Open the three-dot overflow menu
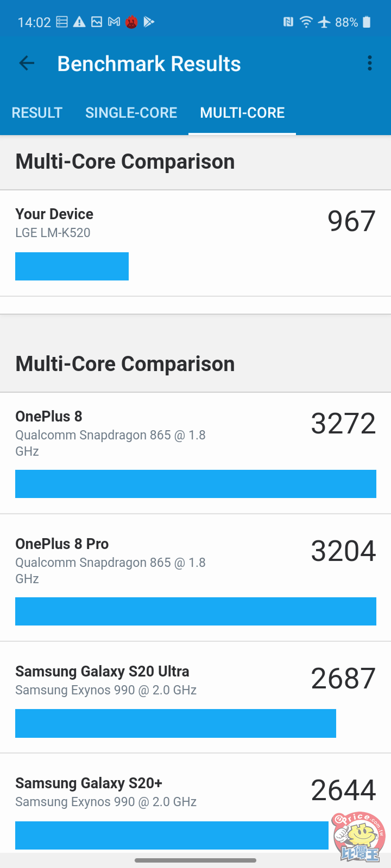The image size is (391, 868). pos(370,63)
